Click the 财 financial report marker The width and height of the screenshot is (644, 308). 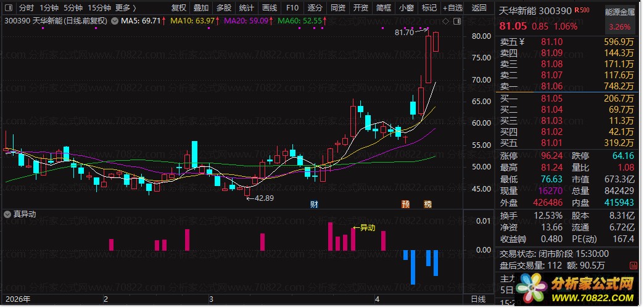click(x=314, y=204)
